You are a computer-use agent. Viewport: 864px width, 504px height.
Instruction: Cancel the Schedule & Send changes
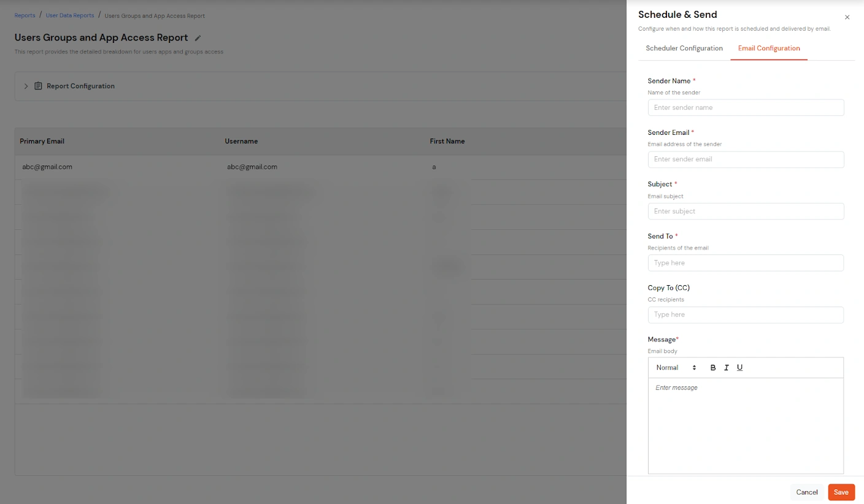(806, 492)
